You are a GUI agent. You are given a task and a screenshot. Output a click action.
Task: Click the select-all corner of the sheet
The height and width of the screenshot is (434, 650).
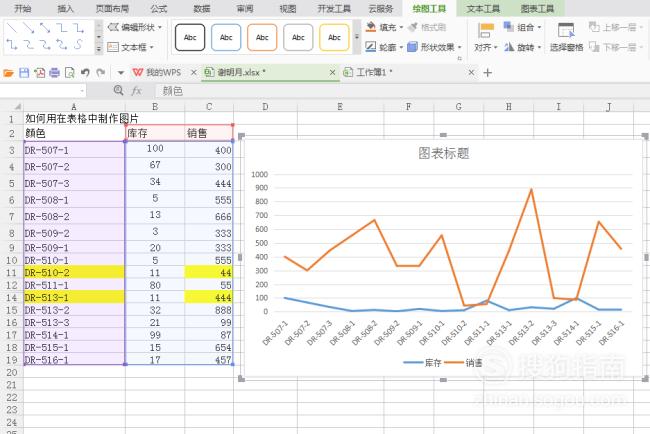(x=12, y=107)
